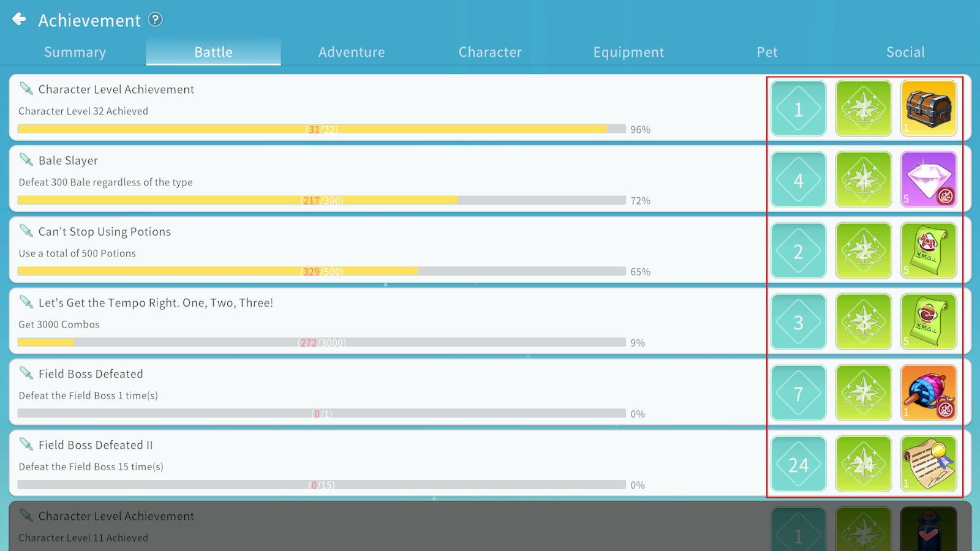
Task: Open the Social tab
Action: [x=905, y=52]
